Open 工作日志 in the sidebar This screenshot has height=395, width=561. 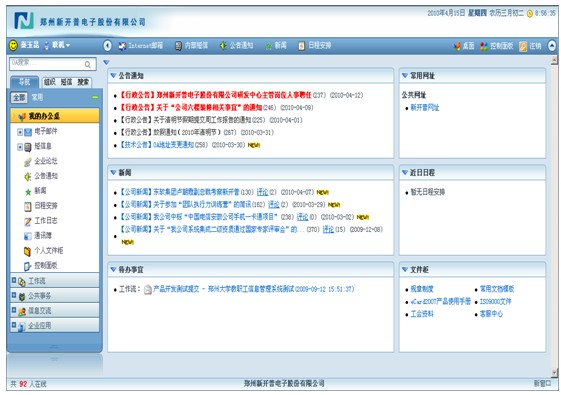pyautogui.click(x=45, y=220)
